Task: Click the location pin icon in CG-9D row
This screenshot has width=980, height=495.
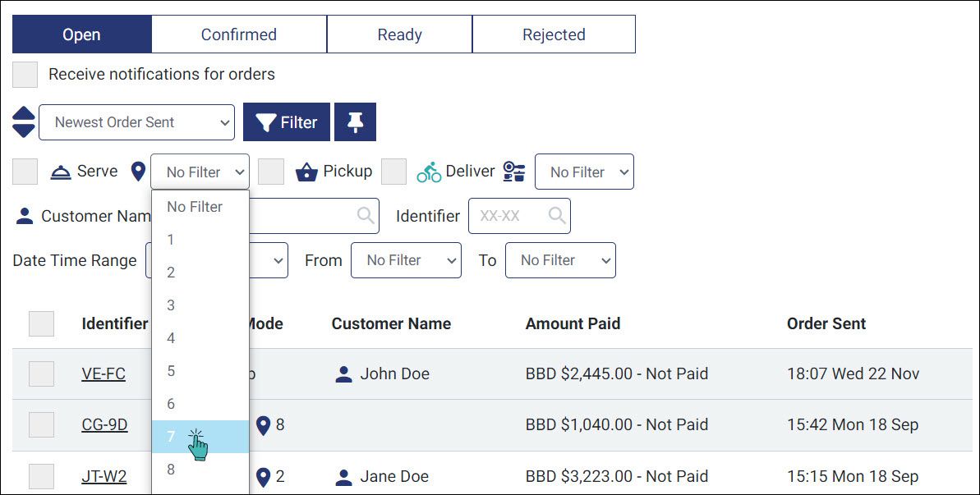Action: (263, 426)
